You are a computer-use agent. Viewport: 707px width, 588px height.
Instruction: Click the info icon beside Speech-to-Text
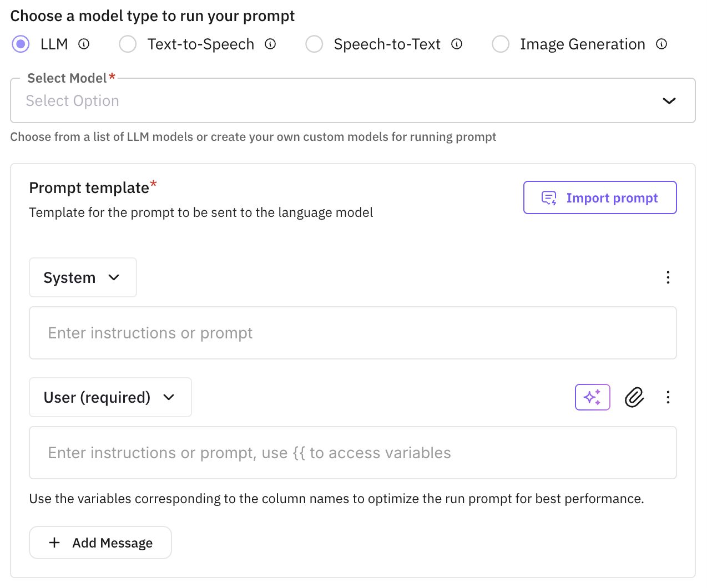tap(457, 44)
